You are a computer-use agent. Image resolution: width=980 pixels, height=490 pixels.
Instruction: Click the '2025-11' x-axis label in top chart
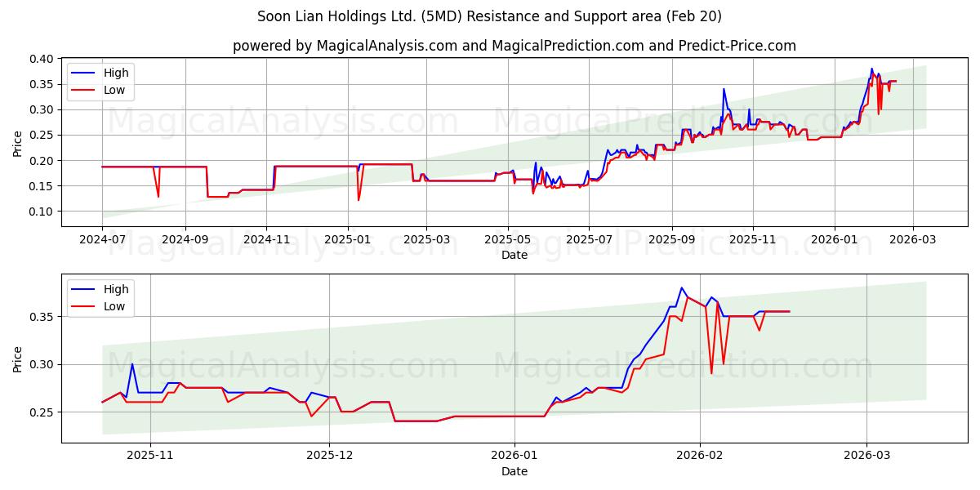[x=753, y=241]
